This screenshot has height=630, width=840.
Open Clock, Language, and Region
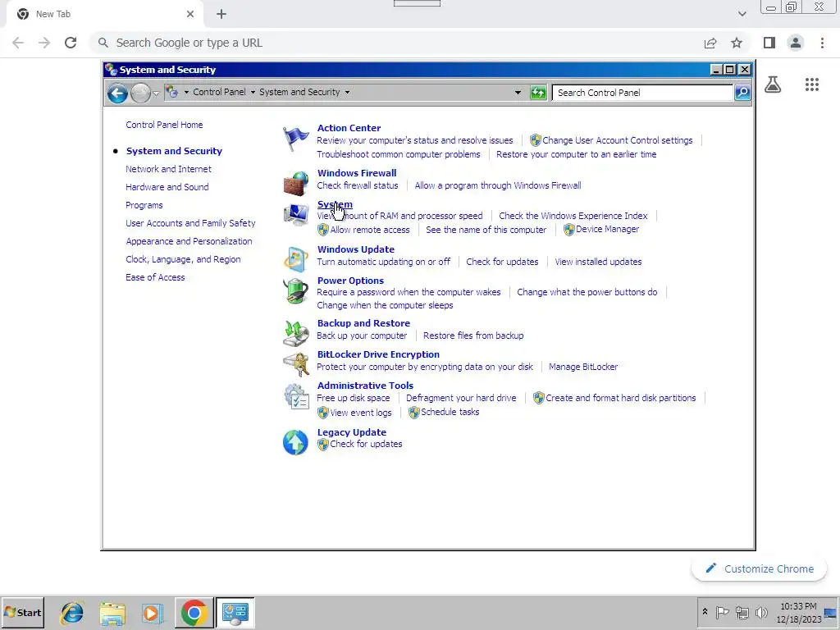click(x=183, y=259)
